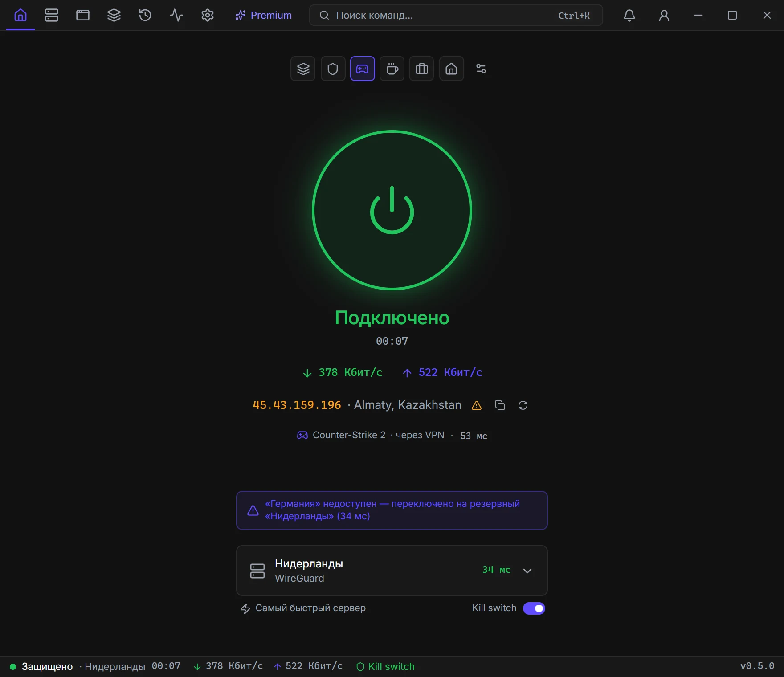The image size is (784, 677).
Task: Click the v0.5.0 version label
Action: tap(757, 666)
